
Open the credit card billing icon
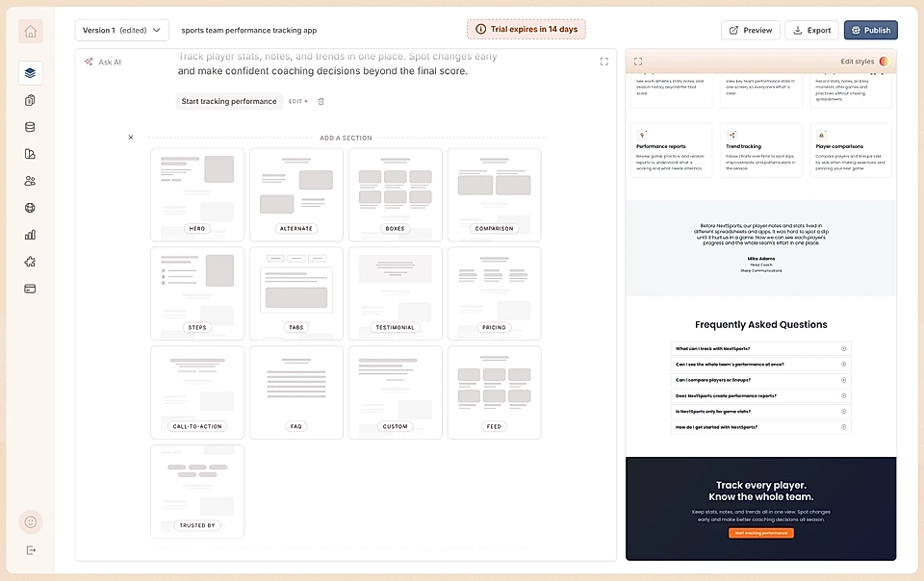coord(30,289)
